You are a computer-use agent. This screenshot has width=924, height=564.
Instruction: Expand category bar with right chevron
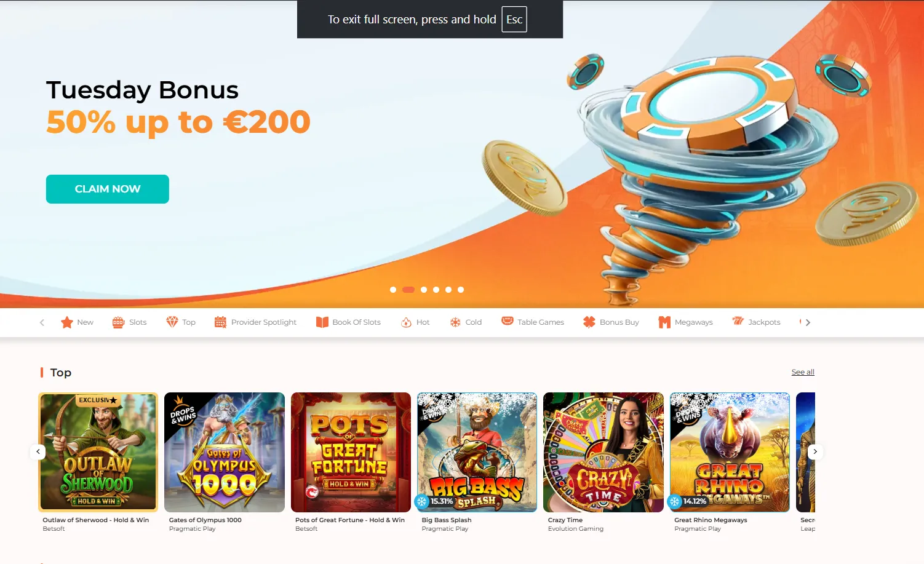tap(808, 322)
